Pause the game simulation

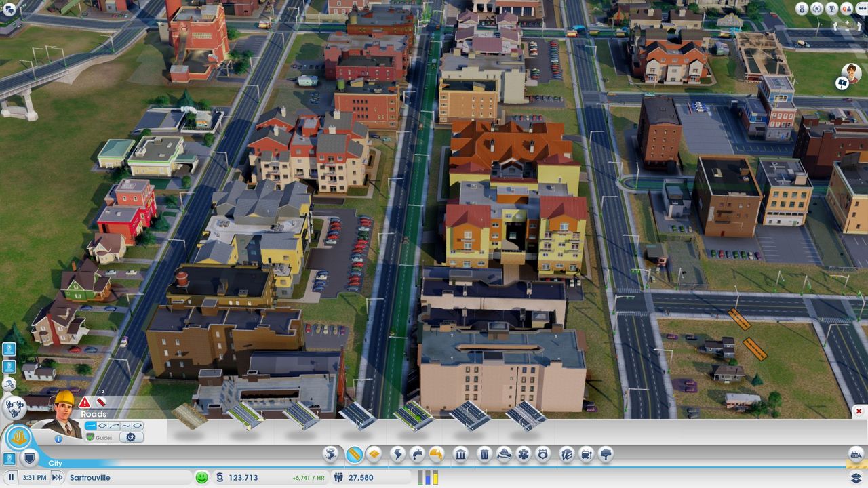pyautogui.click(x=12, y=477)
